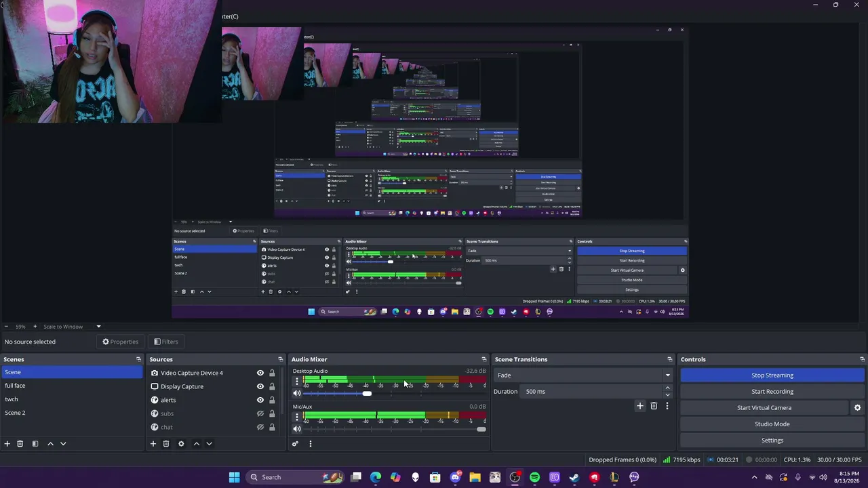Add a configurable transition with the plus icon
868x488 pixels.
(x=639, y=406)
